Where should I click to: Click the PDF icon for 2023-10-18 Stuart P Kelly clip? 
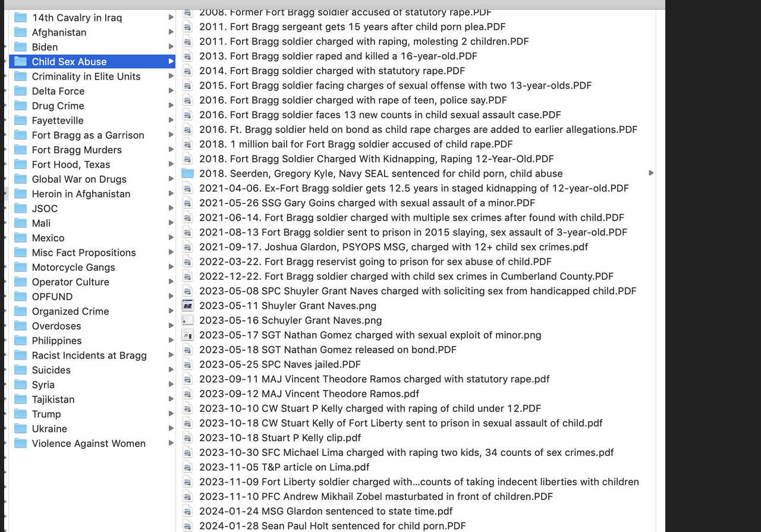(x=187, y=437)
